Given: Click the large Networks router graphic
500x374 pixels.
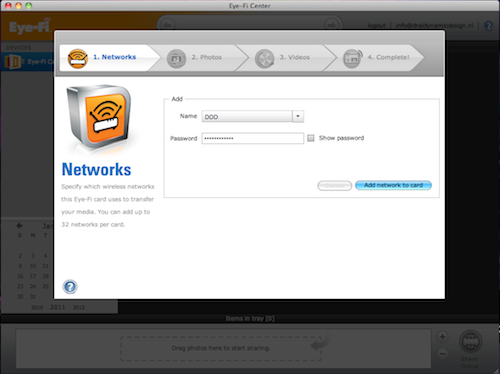Looking at the screenshot, I should (99, 117).
